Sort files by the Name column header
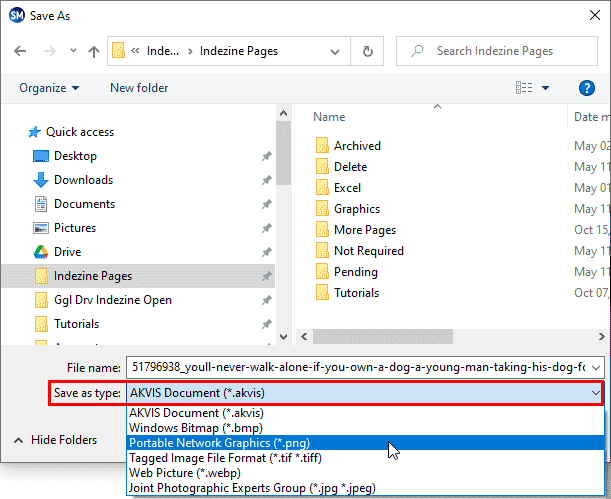This screenshot has width=611, height=499. click(330, 117)
